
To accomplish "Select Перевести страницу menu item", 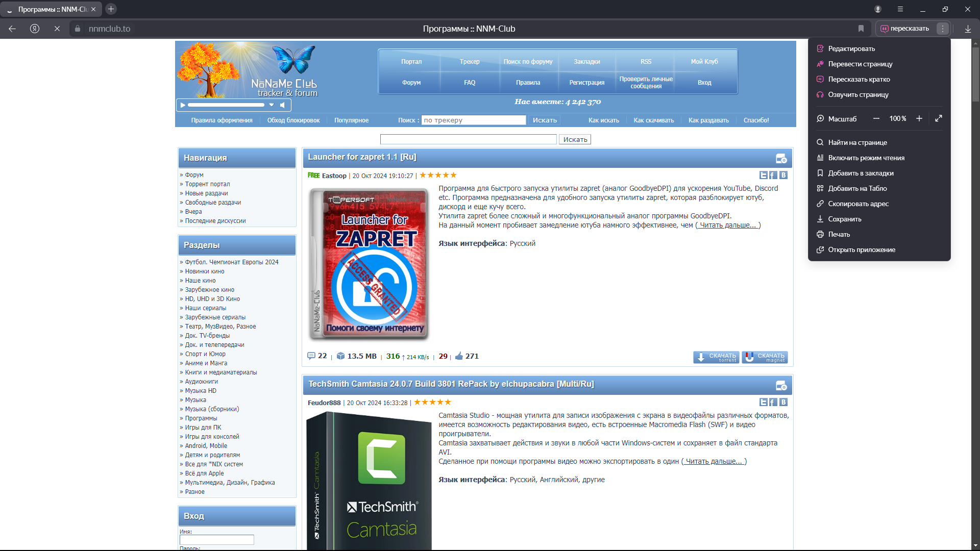I will (x=879, y=64).
